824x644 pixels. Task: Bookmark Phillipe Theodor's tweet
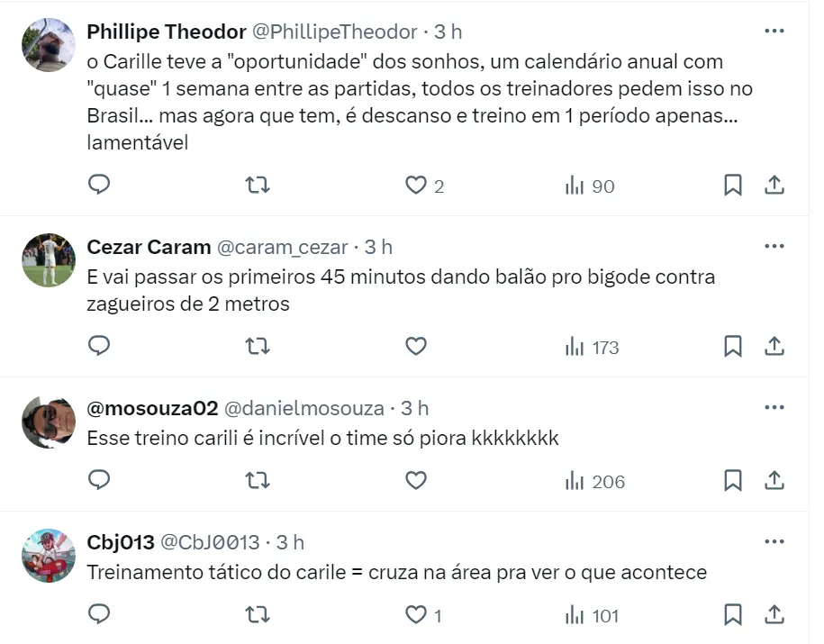click(733, 186)
